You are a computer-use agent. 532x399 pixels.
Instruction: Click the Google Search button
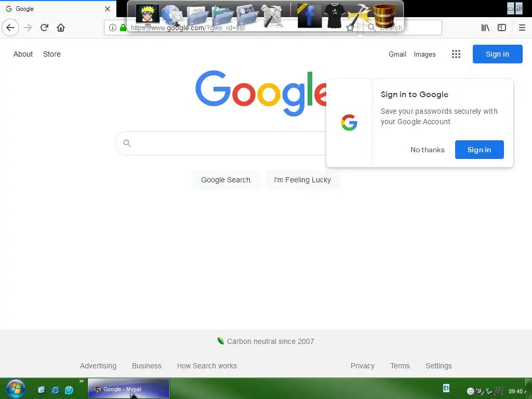click(225, 180)
